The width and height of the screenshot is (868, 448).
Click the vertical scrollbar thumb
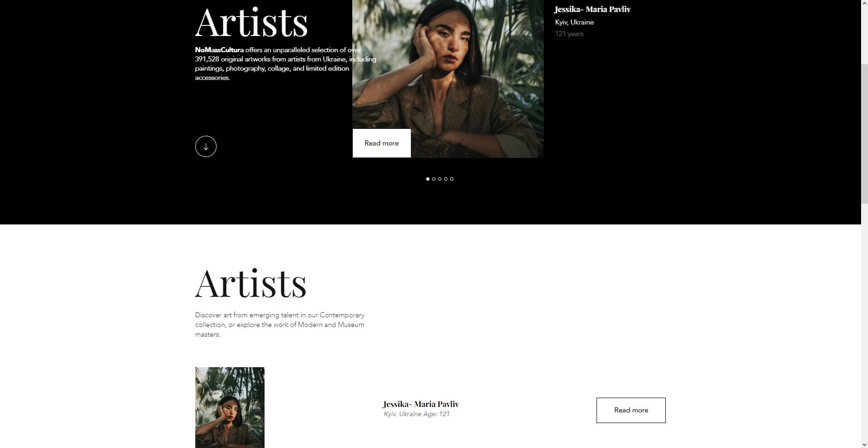(x=864, y=134)
